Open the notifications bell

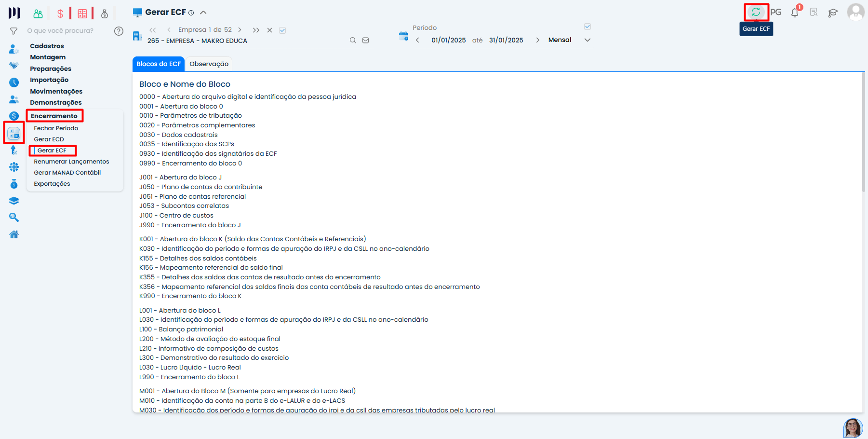click(x=794, y=13)
